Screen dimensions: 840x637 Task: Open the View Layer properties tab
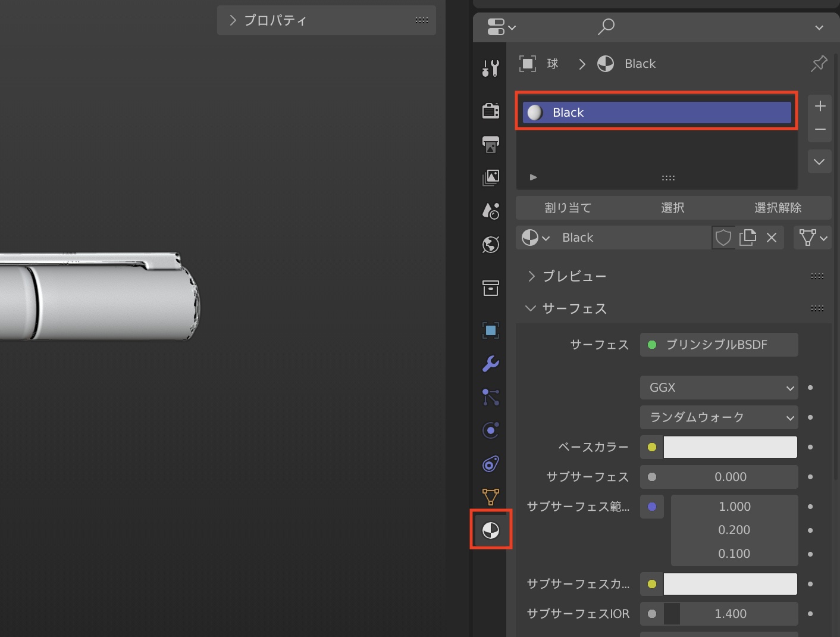tap(490, 177)
